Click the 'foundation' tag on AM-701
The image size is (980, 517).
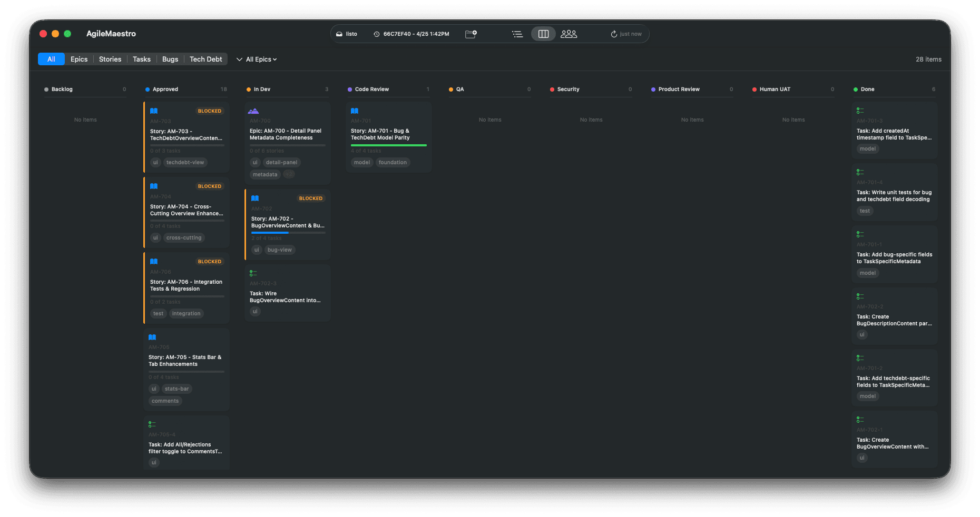pyautogui.click(x=393, y=163)
